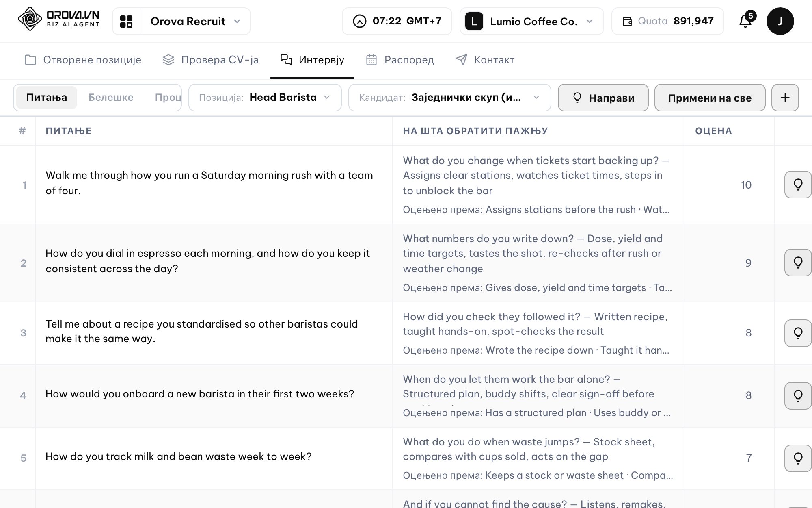Click the Orova.vn logo
This screenshot has height=508, width=812.
point(59,19)
